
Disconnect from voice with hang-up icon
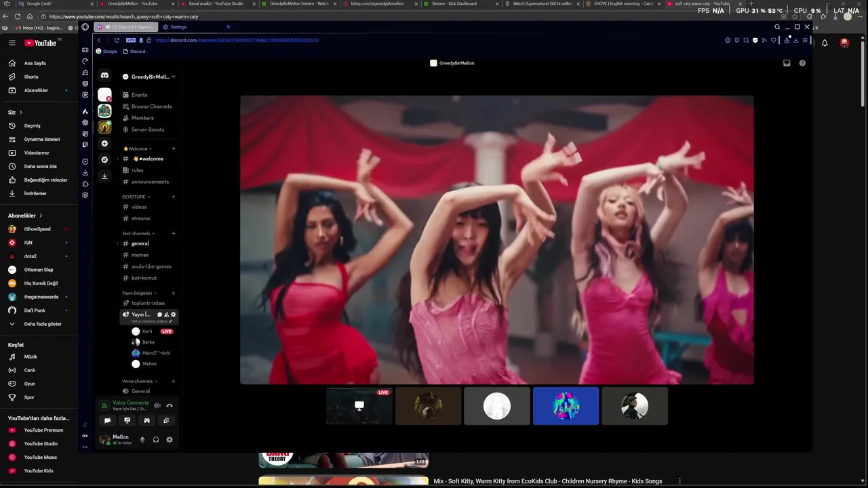(x=170, y=406)
